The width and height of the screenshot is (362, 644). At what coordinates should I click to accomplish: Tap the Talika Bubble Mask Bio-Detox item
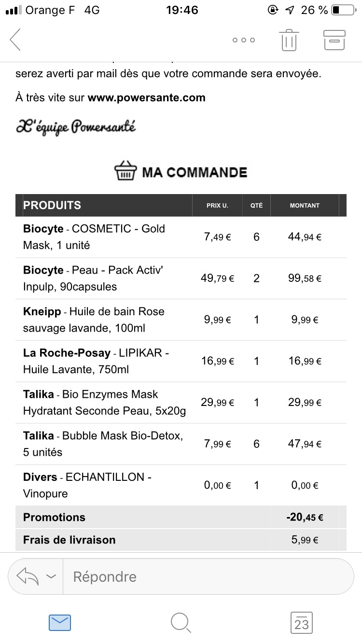(x=181, y=444)
